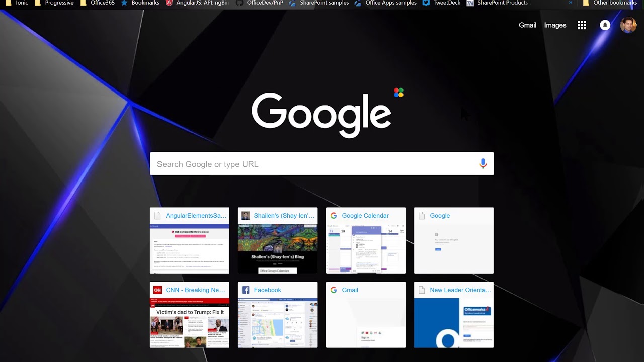644x362 pixels.
Task: Click the Facebook favicon on its tile
Action: [246, 290]
